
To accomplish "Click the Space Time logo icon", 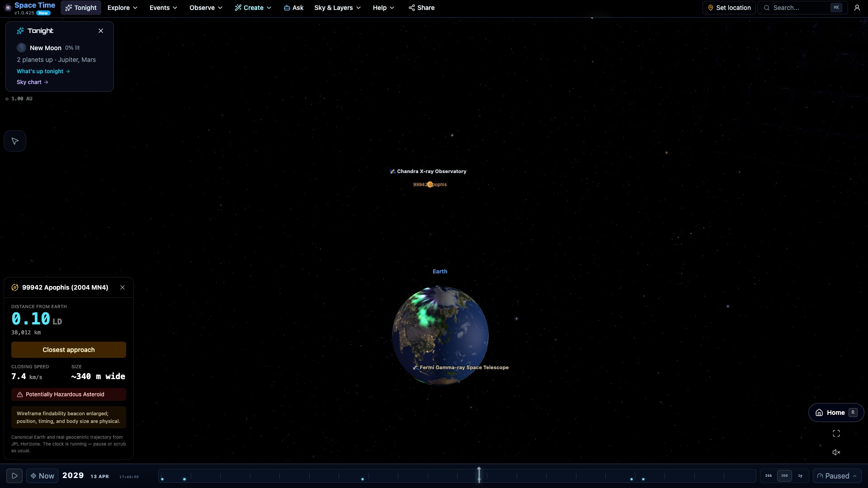I will coord(7,8).
